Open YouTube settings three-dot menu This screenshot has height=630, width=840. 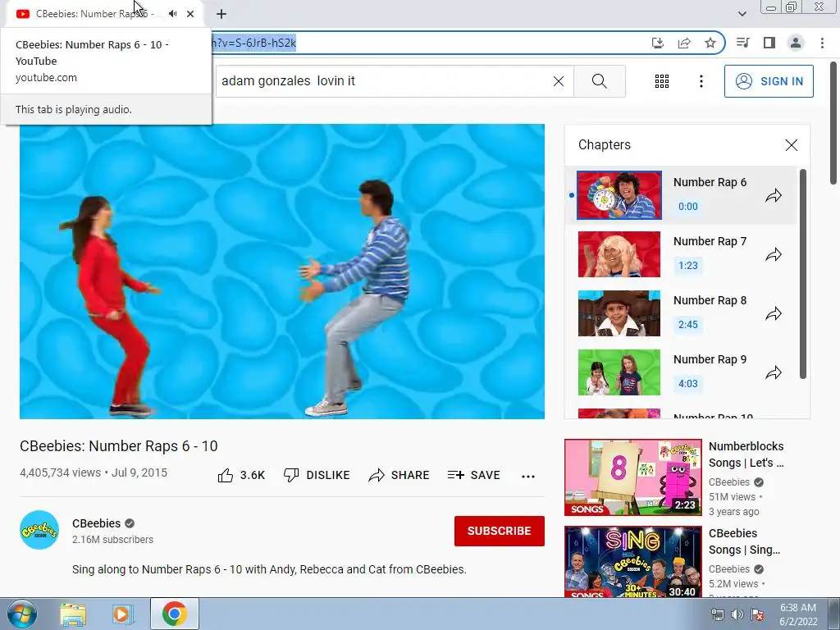click(x=701, y=81)
